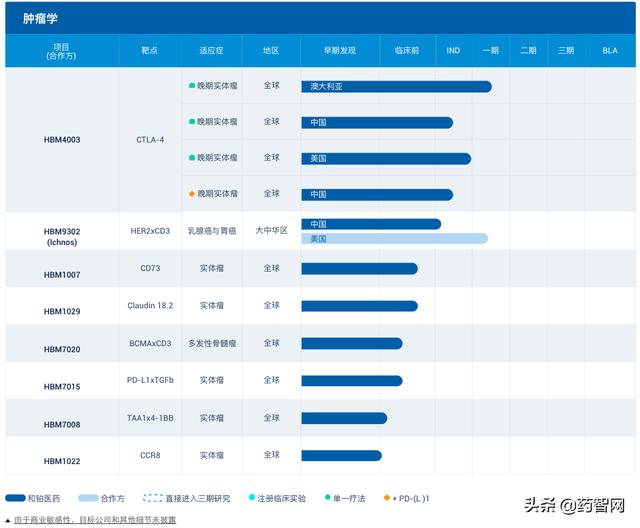Click green dot in the 澳大利亚 bar row

[x=192, y=86]
